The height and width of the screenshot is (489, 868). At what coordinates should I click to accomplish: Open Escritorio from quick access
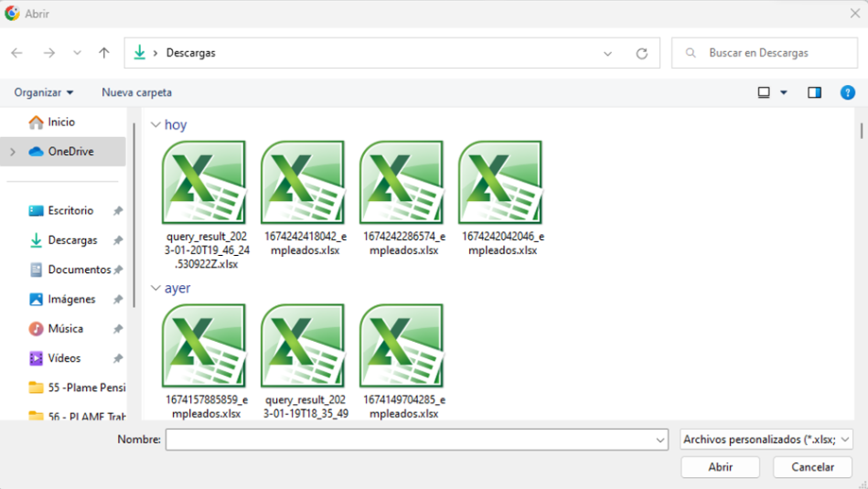pos(70,211)
